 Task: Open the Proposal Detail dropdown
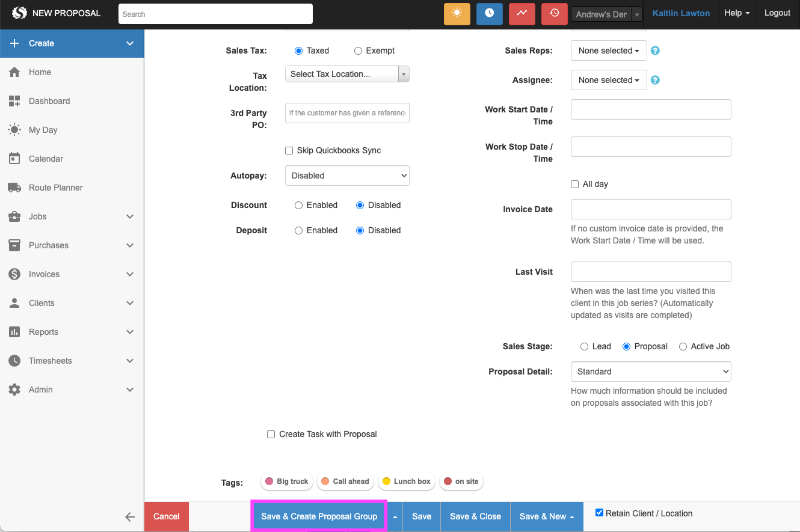coord(650,371)
